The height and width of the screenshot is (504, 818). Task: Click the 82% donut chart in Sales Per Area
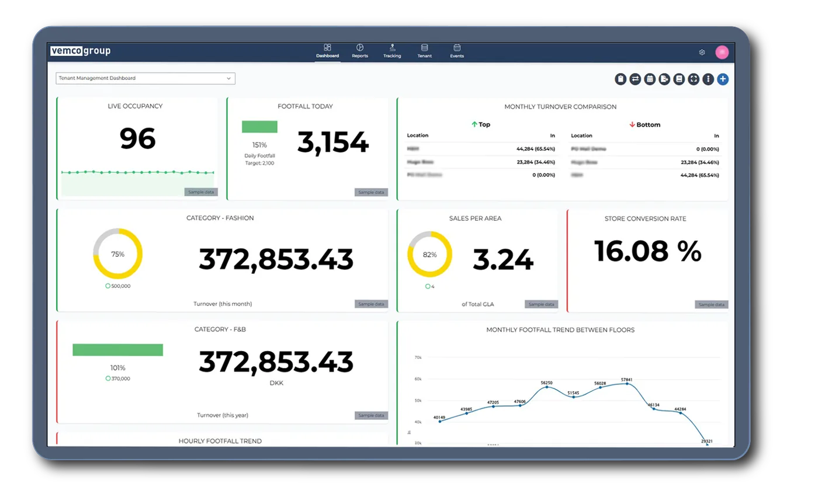pos(429,254)
